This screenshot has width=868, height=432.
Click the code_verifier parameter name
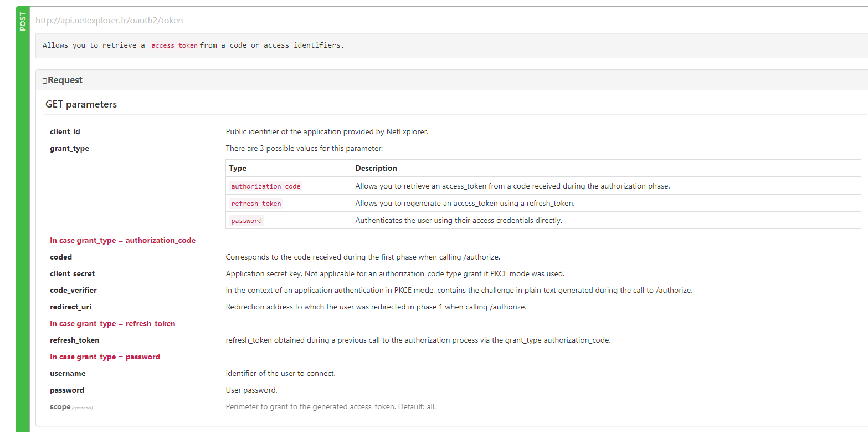(73, 290)
